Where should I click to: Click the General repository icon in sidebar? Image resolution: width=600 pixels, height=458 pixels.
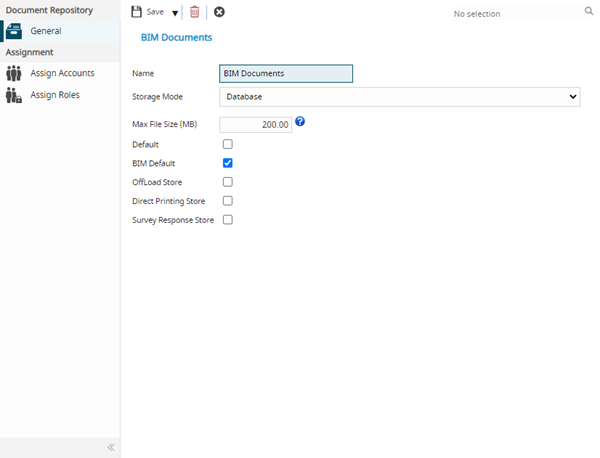[14, 31]
